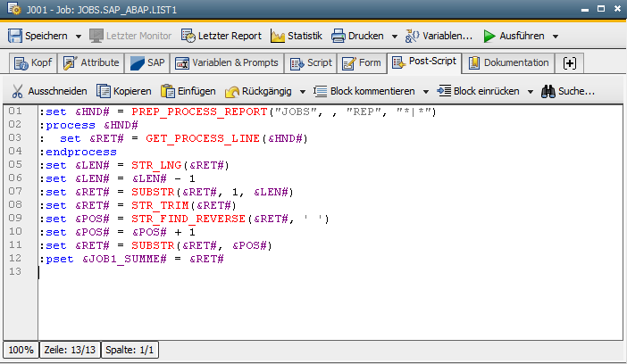
Task: Switch to the Script tab
Action: 312,63
